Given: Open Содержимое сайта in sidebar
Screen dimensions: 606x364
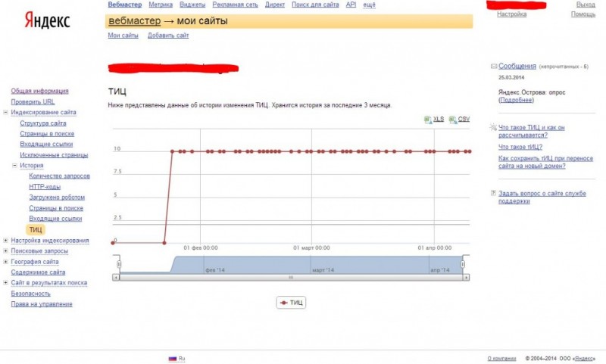Looking at the screenshot, I should pyautogui.click(x=38, y=272).
